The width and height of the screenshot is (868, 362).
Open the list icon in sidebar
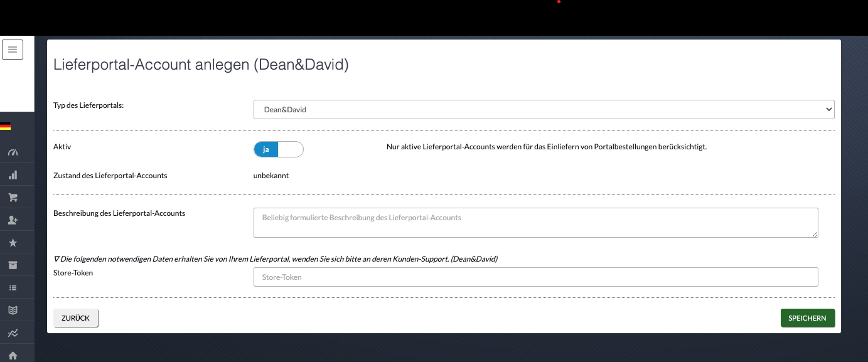click(13, 288)
